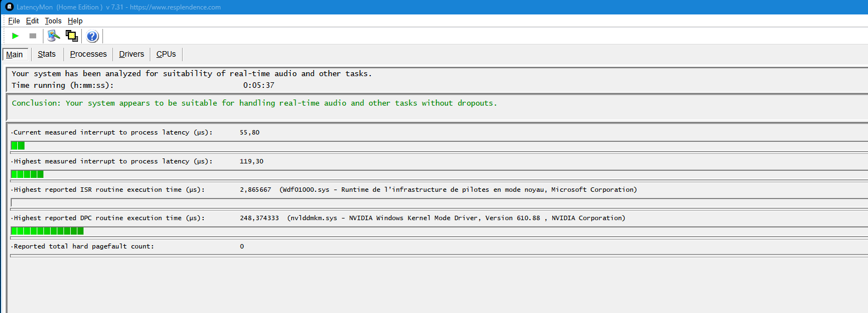Screen dimensions: 868x313
Task: Click the nvlddmkm.sys driver description text
Action: point(457,218)
